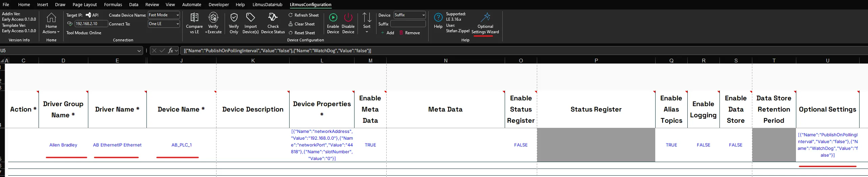
Task: Open Formulas tab
Action: tap(113, 4)
